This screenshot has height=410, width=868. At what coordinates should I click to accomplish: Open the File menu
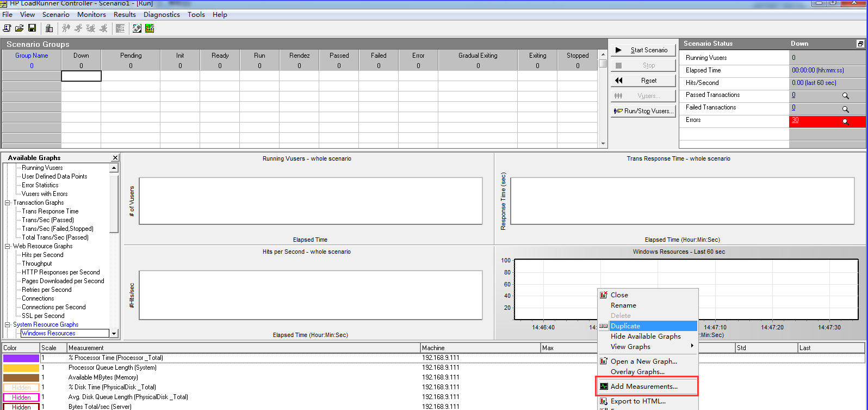point(7,15)
